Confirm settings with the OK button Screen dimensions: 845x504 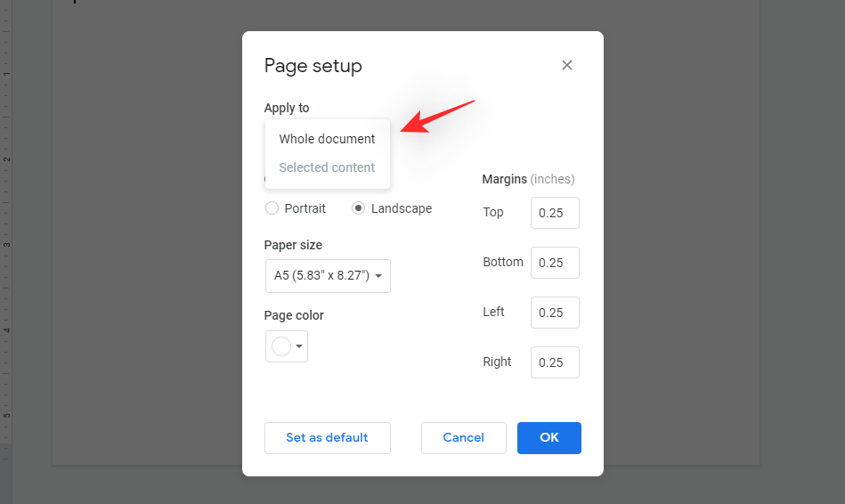click(548, 438)
